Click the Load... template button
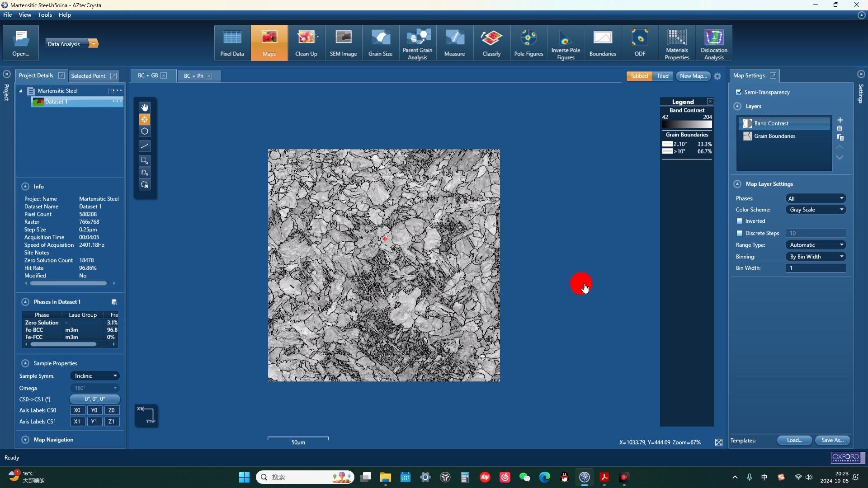This screenshot has width=868, height=488. (794, 440)
